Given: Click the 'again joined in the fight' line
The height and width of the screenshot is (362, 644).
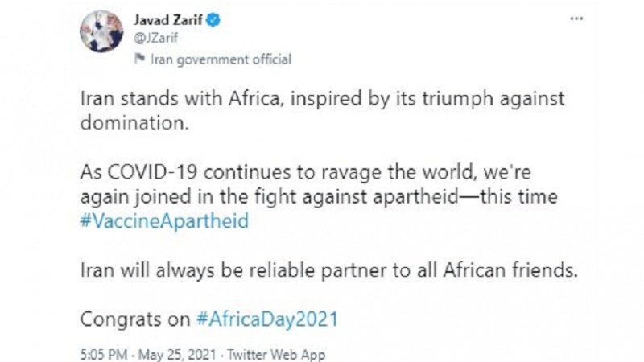Looking at the screenshot, I should 319,196.
